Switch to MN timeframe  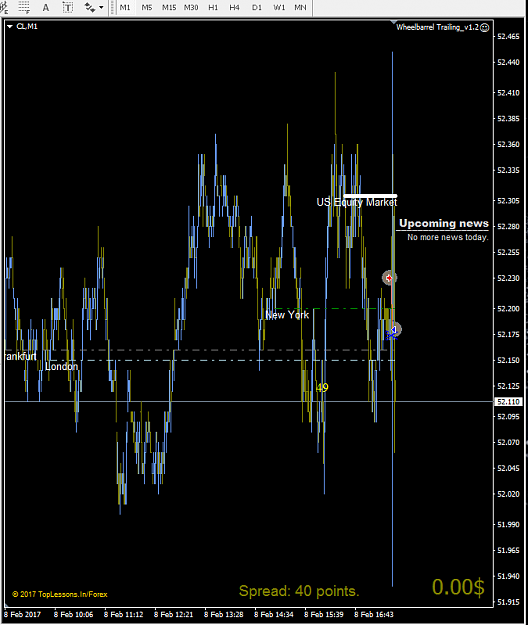tap(300, 7)
